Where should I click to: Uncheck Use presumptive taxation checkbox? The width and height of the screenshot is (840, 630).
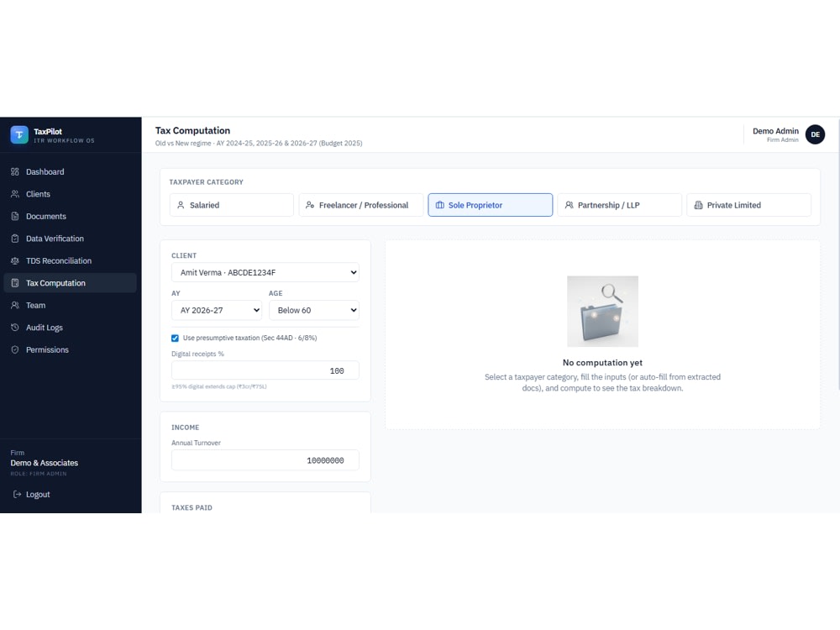click(175, 338)
